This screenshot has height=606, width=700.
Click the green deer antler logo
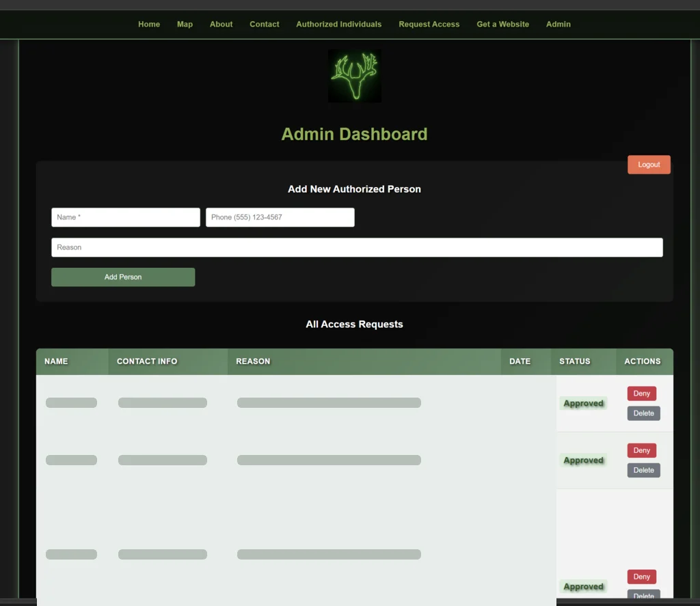pyautogui.click(x=355, y=76)
